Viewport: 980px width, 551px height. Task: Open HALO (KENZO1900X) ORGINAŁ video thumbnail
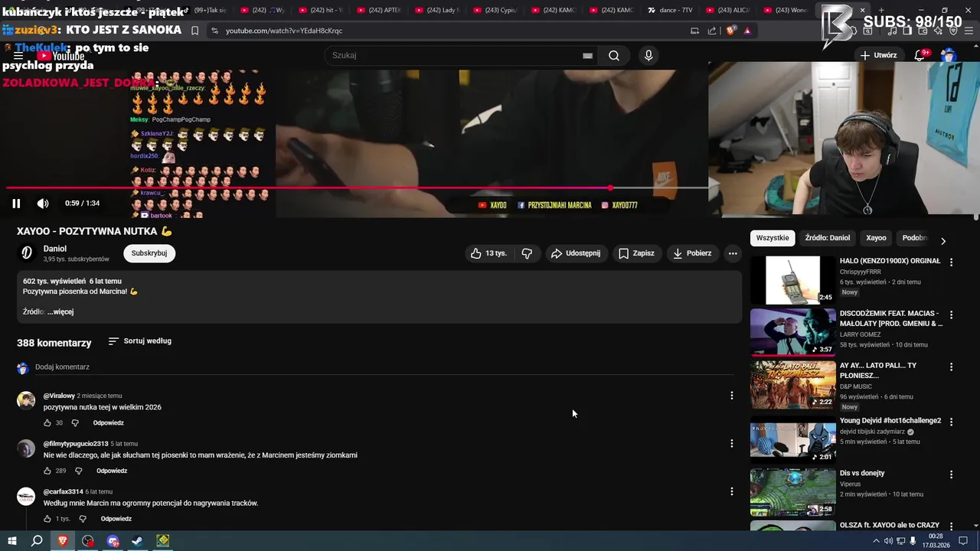[793, 280]
